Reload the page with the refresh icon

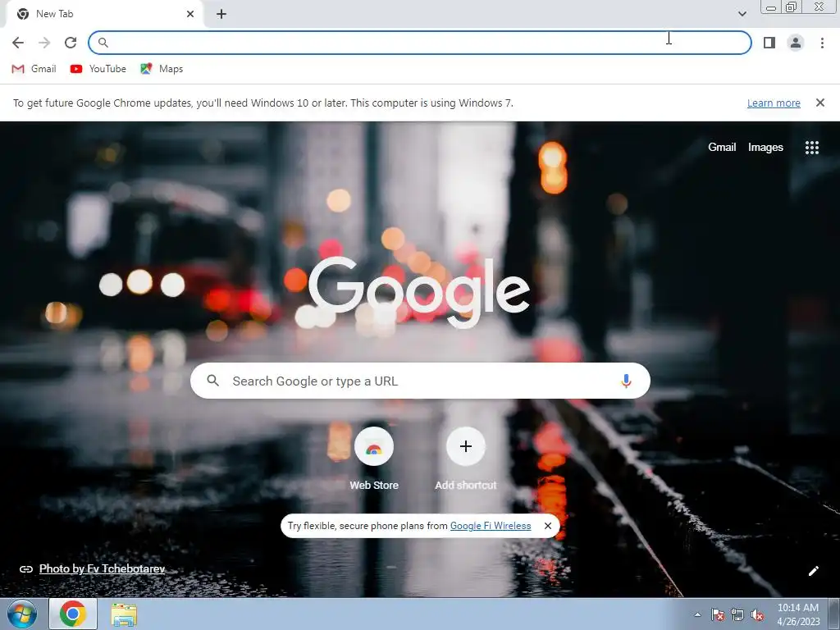point(71,43)
